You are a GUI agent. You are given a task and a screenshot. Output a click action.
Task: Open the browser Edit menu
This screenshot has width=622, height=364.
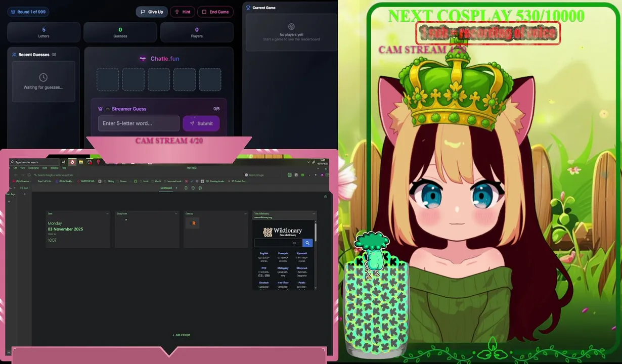click(15, 168)
